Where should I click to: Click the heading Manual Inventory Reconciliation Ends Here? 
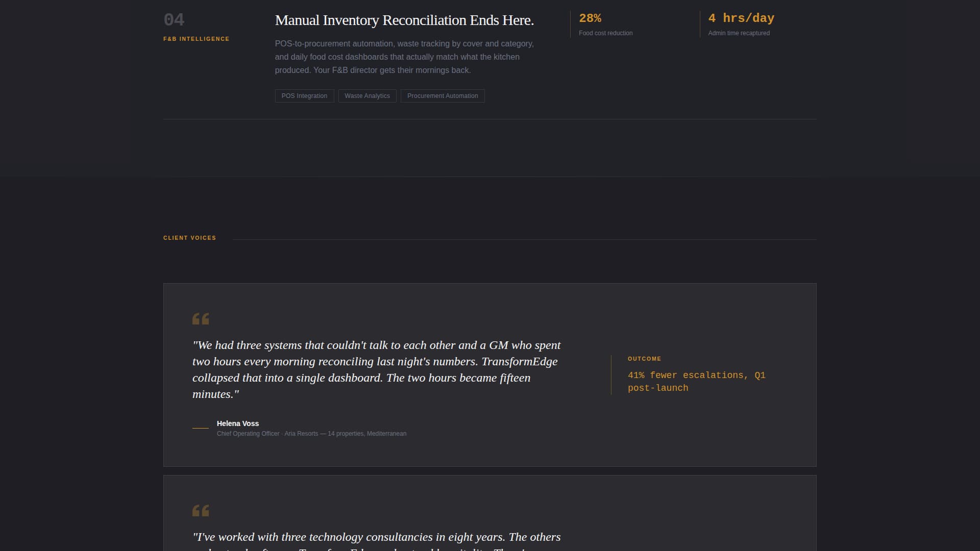click(x=404, y=20)
